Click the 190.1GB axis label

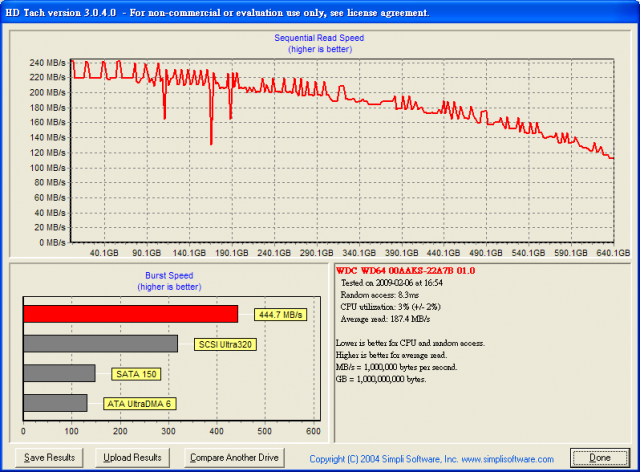[x=231, y=253]
